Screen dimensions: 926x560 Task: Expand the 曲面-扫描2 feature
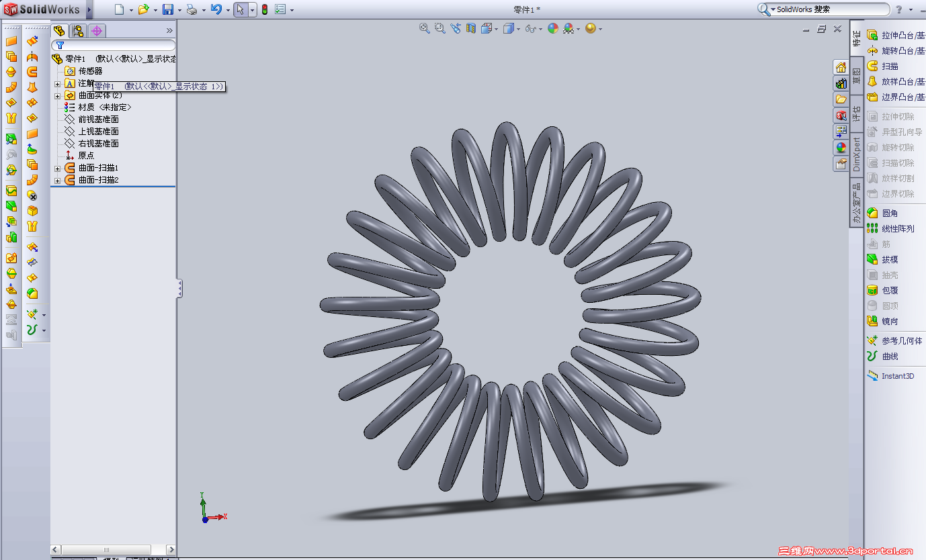pos(57,180)
